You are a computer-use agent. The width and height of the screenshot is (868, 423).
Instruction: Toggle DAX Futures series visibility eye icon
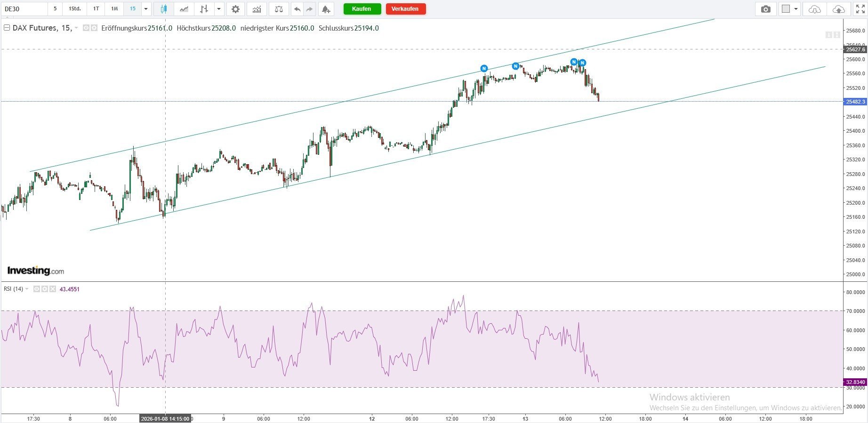(x=86, y=28)
